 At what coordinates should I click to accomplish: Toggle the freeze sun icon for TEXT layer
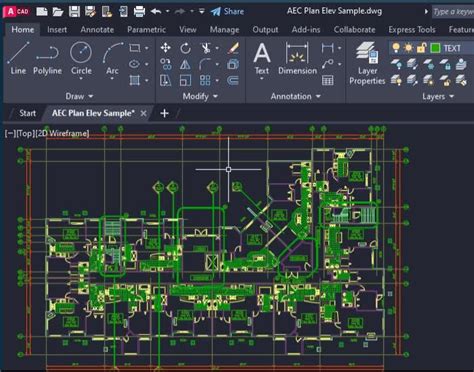pos(408,48)
